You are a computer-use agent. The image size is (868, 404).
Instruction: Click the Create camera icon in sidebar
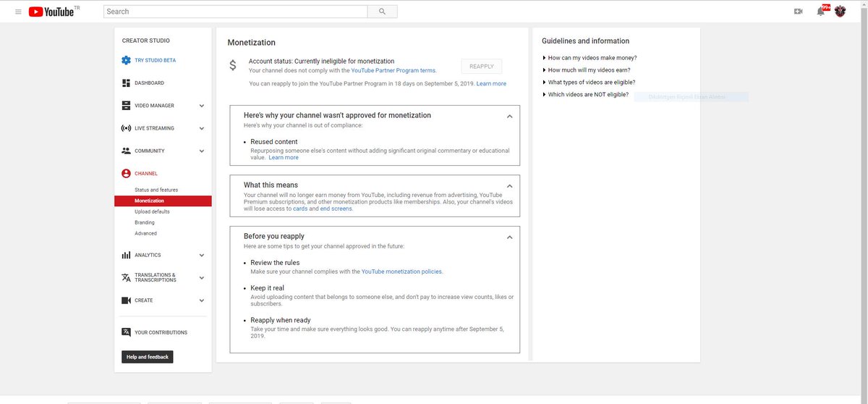pos(126,300)
